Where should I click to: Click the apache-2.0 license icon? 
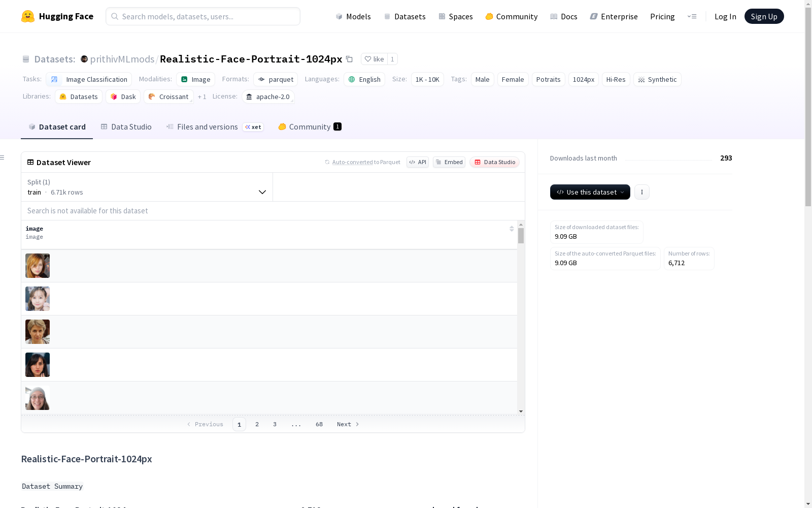click(x=249, y=97)
